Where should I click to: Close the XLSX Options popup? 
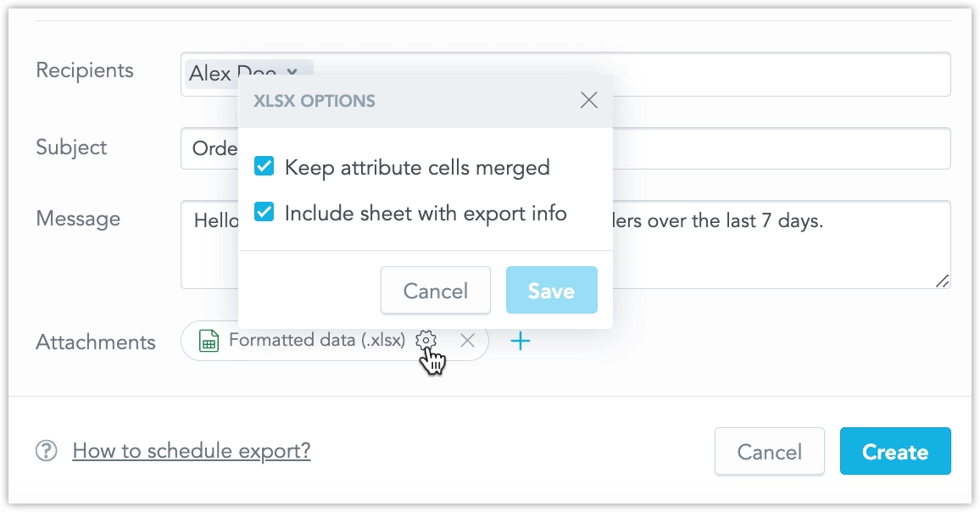click(x=588, y=99)
